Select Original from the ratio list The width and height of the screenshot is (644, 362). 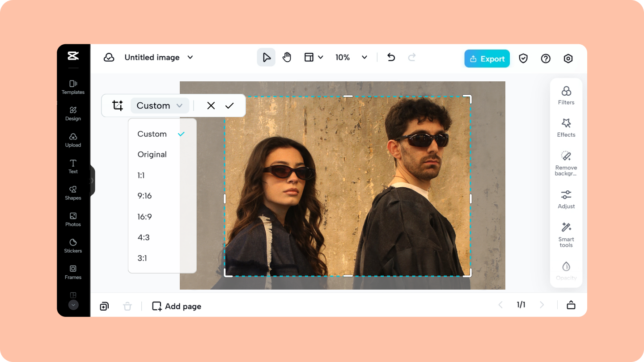[152, 154]
